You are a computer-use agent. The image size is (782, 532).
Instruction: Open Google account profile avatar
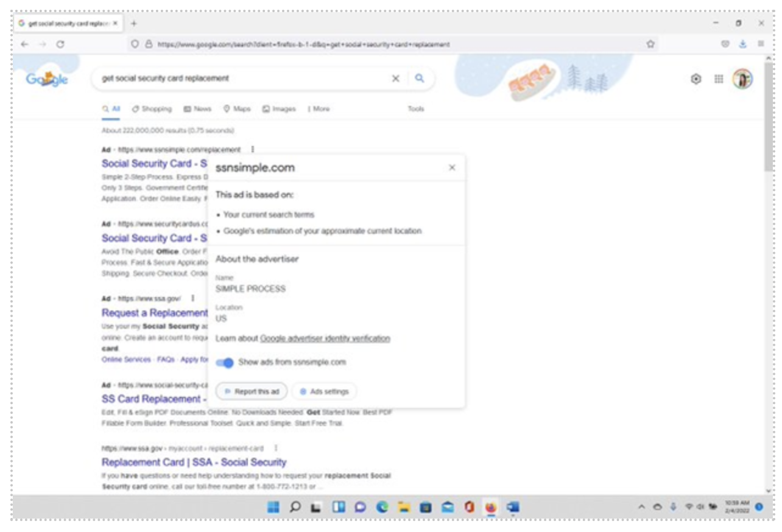coord(742,79)
